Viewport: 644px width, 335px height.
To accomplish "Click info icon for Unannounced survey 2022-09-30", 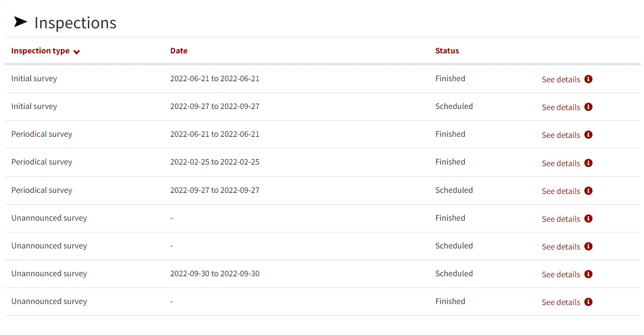I will 589,274.
